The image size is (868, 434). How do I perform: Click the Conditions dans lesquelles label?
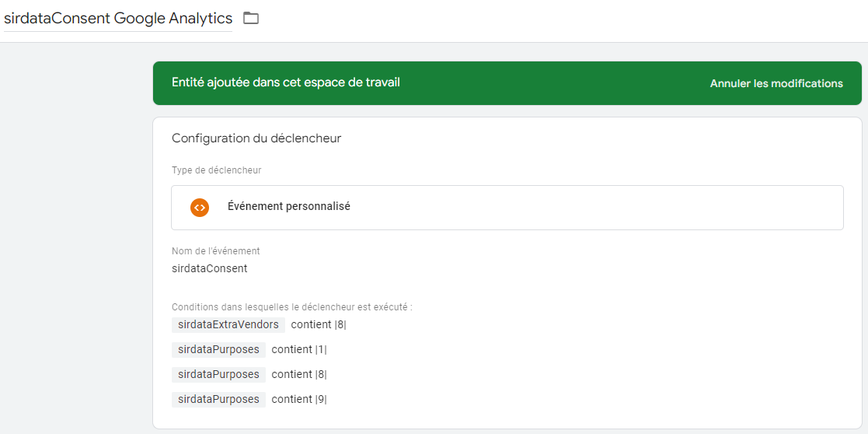[291, 307]
